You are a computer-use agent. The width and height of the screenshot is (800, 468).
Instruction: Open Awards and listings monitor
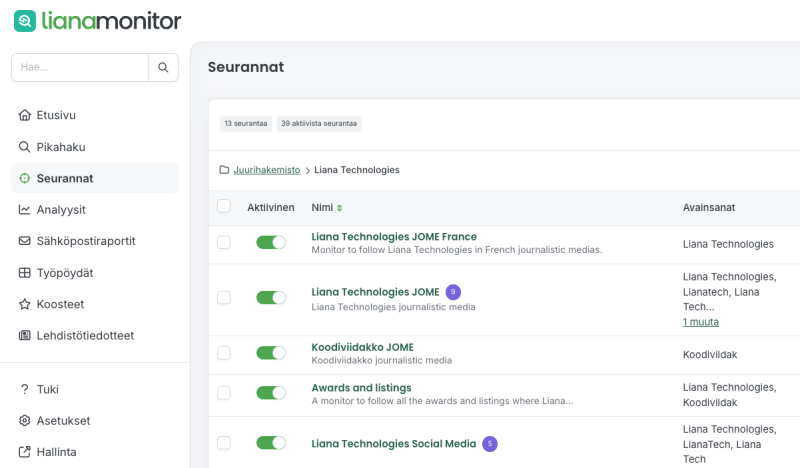point(361,388)
